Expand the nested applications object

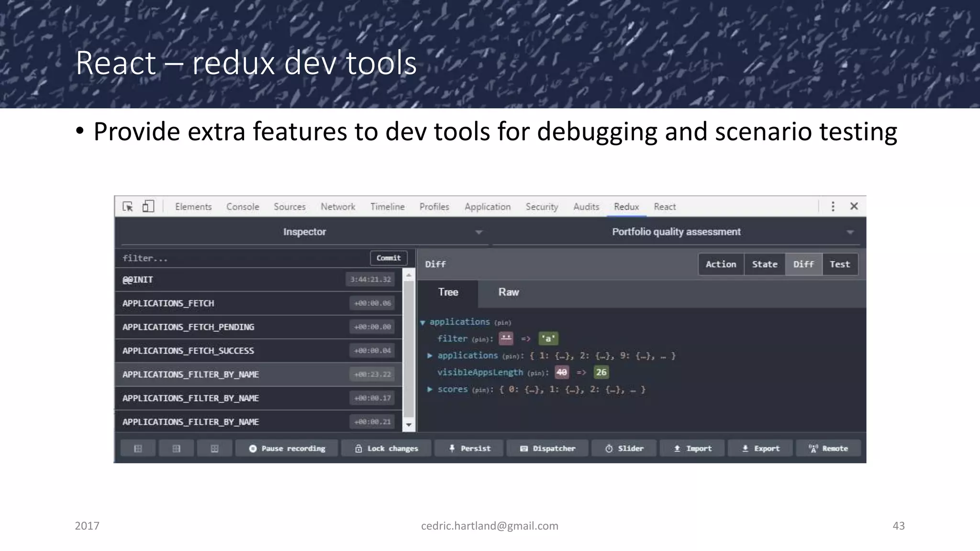(430, 355)
